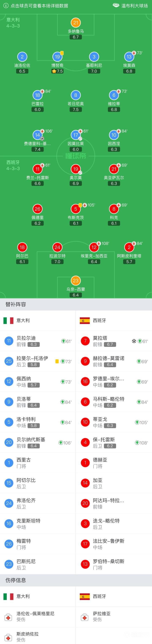
Task: Click the info icon in top bar
Action: point(6,5)
